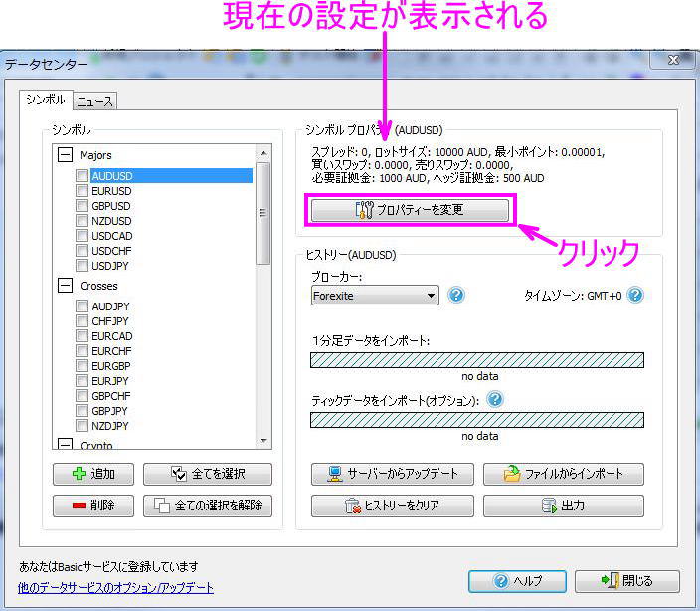
Task: Close the データセンター dialog with X
Action: 673,60
